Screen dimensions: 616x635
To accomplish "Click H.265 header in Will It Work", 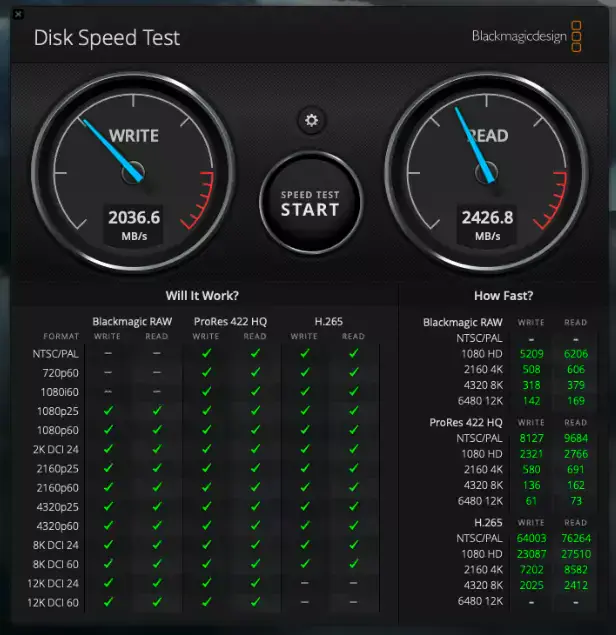I will (x=328, y=322).
